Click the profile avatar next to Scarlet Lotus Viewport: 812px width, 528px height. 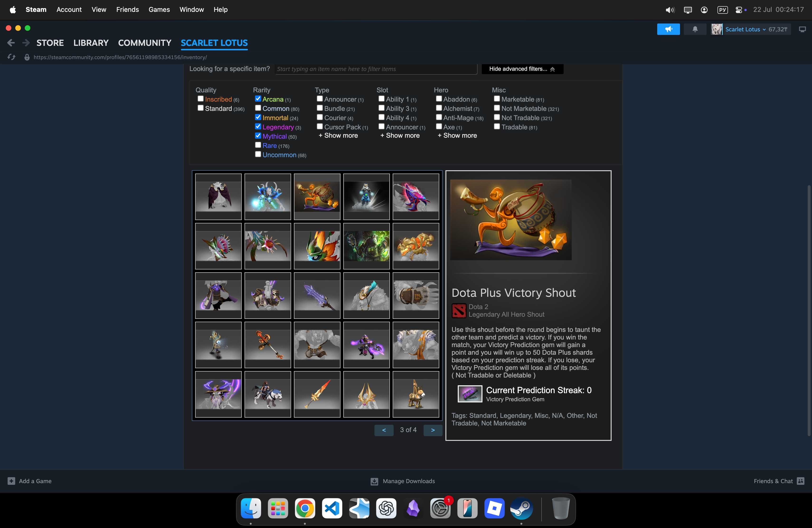click(x=717, y=29)
